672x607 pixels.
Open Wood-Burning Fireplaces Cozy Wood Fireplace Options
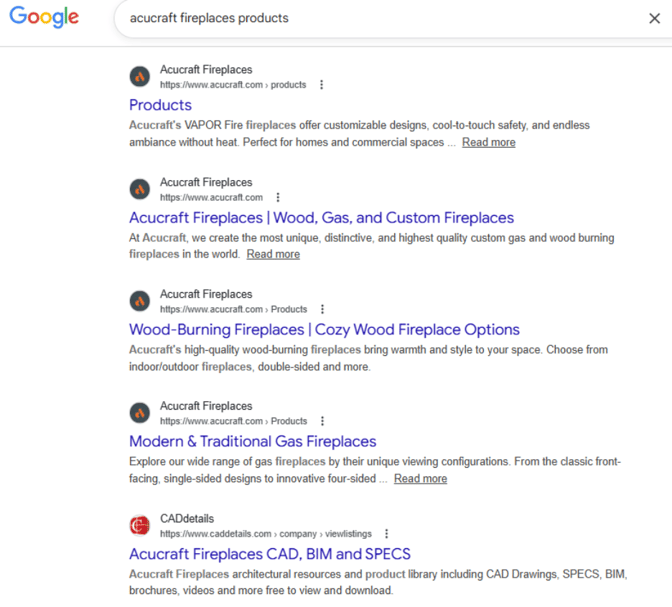(x=324, y=329)
